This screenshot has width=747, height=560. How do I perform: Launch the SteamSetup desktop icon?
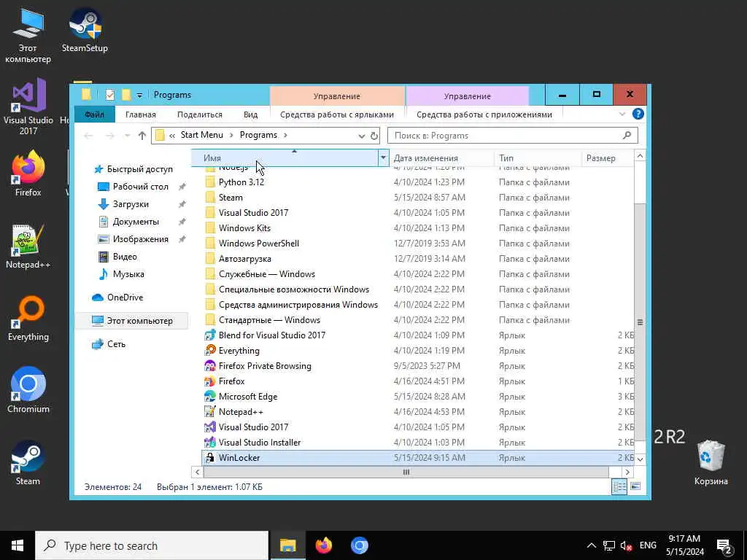click(x=85, y=29)
